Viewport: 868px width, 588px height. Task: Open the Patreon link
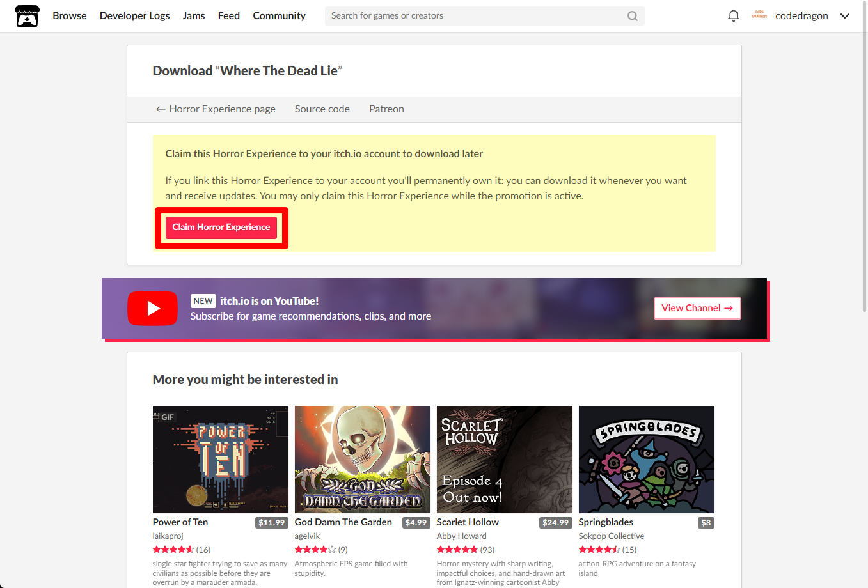[386, 109]
